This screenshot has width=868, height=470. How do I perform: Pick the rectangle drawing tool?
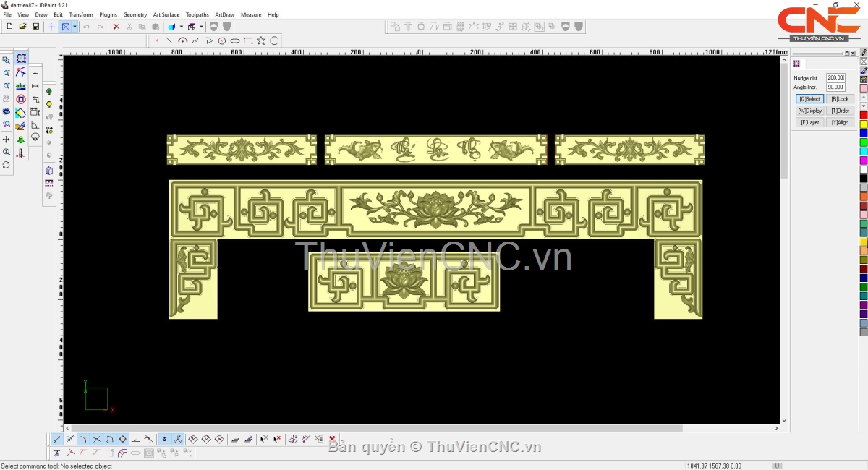248,41
